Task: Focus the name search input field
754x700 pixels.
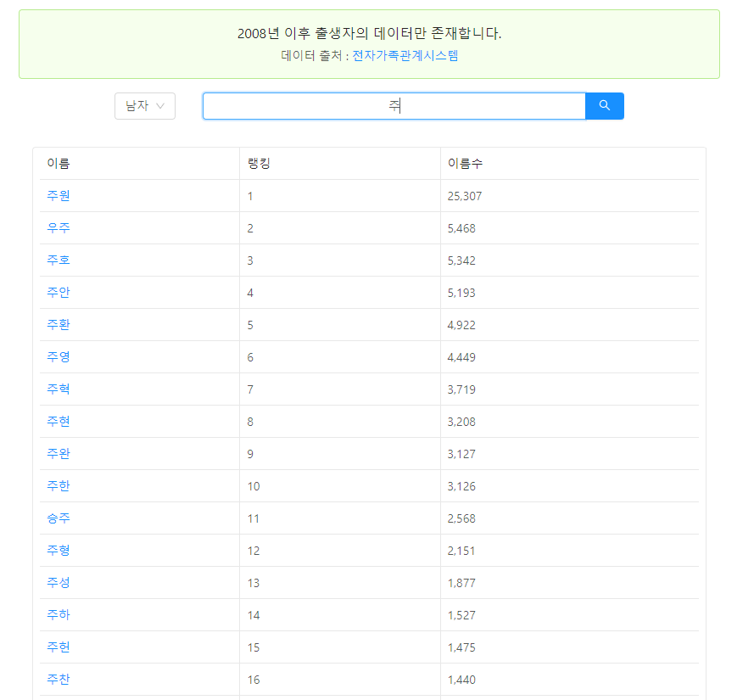Action: pos(394,106)
